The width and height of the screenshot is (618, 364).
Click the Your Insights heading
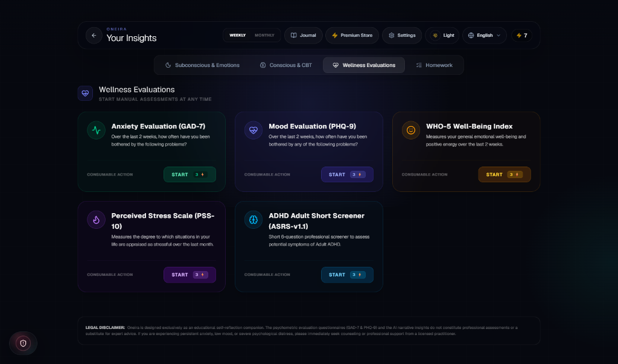tap(131, 38)
